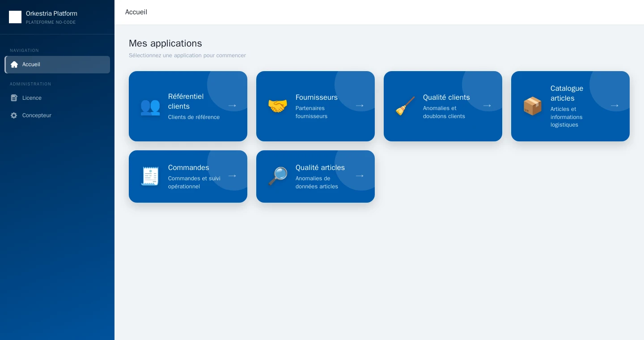Viewport: 644px width, 340px height.
Task: Go to Accueil in the sidebar
Action: (x=57, y=64)
